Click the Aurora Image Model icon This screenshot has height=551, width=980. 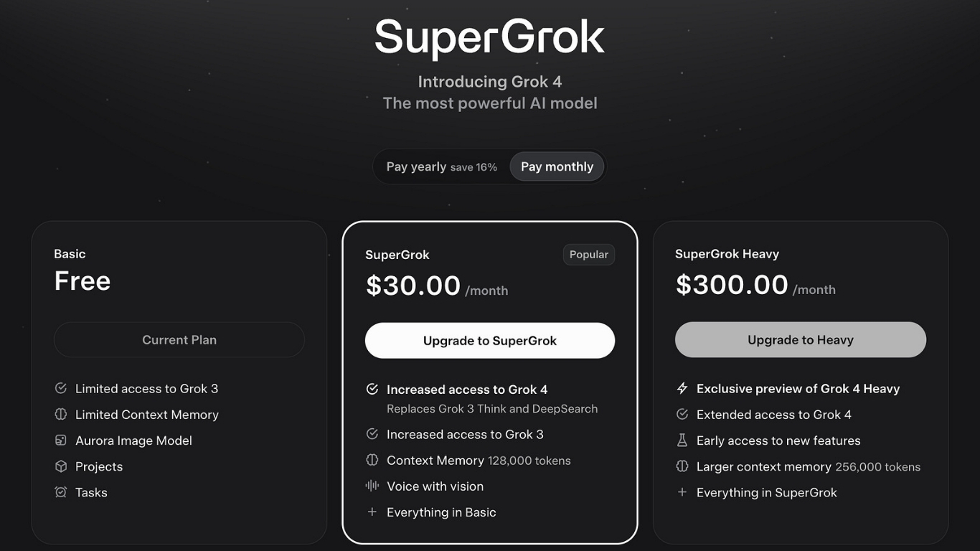click(61, 441)
